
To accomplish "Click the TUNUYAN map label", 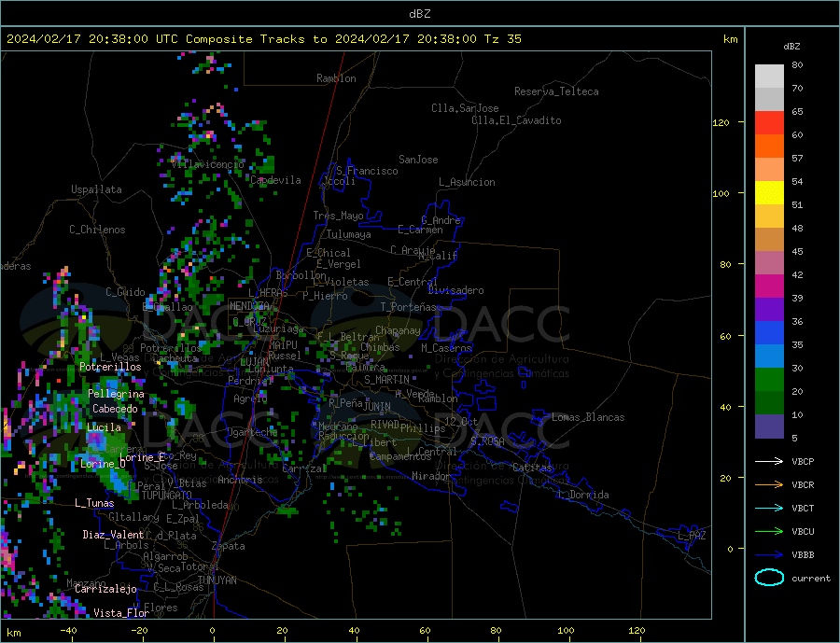I will (217, 580).
